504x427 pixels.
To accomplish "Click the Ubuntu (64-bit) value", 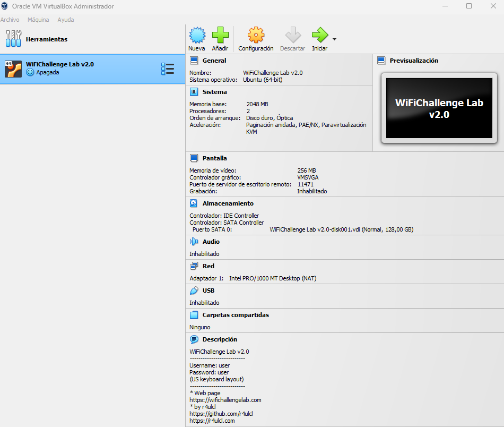I will click(263, 80).
